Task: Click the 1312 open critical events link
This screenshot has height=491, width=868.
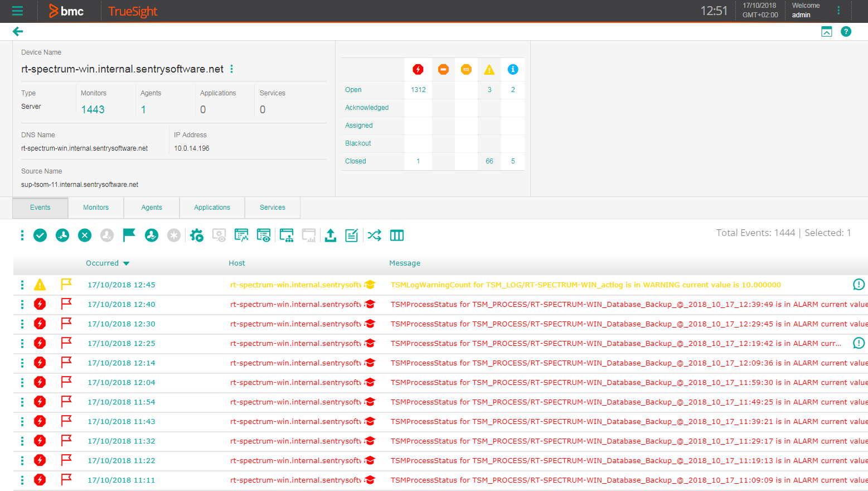Action: click(418, 89)
